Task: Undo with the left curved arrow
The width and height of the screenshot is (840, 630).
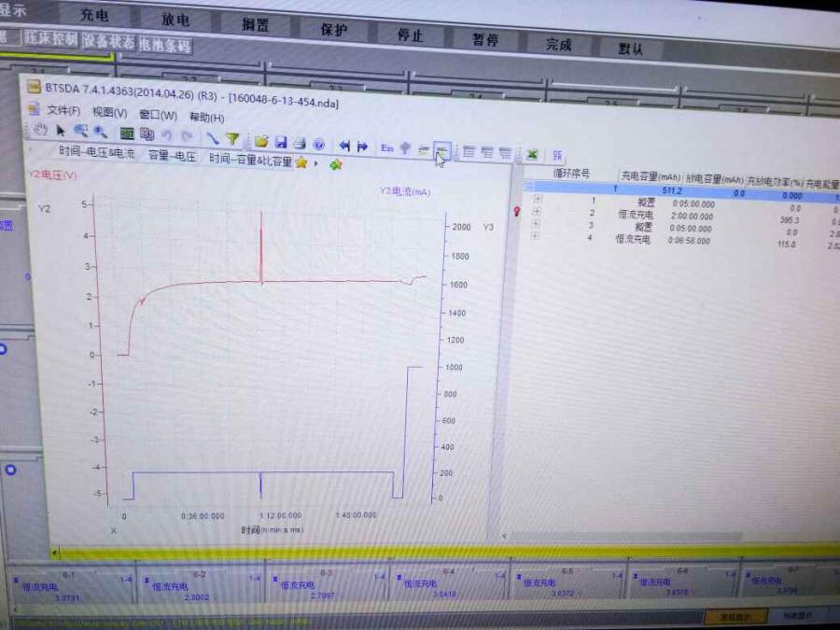Action: pyautogui.click(x=167, y=135)
